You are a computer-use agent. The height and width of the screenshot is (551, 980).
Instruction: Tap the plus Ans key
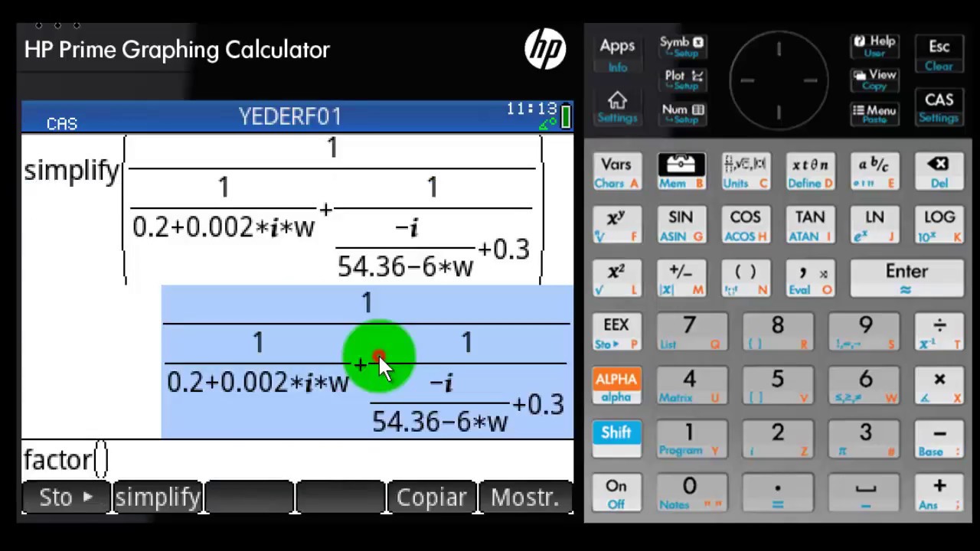pyautogui.click(x=939, y=494)
